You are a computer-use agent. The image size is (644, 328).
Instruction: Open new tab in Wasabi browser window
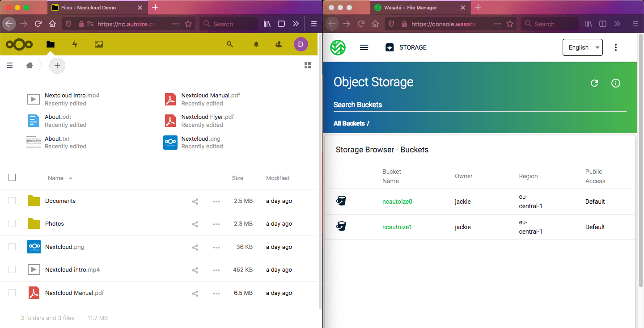pyautogui.click(x=478, y=7)
